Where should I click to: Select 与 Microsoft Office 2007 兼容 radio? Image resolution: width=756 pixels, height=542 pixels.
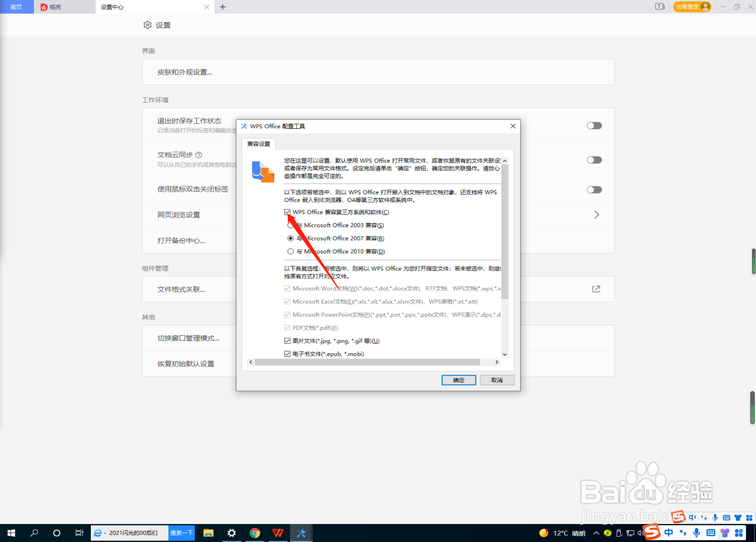tap(291, 238)
